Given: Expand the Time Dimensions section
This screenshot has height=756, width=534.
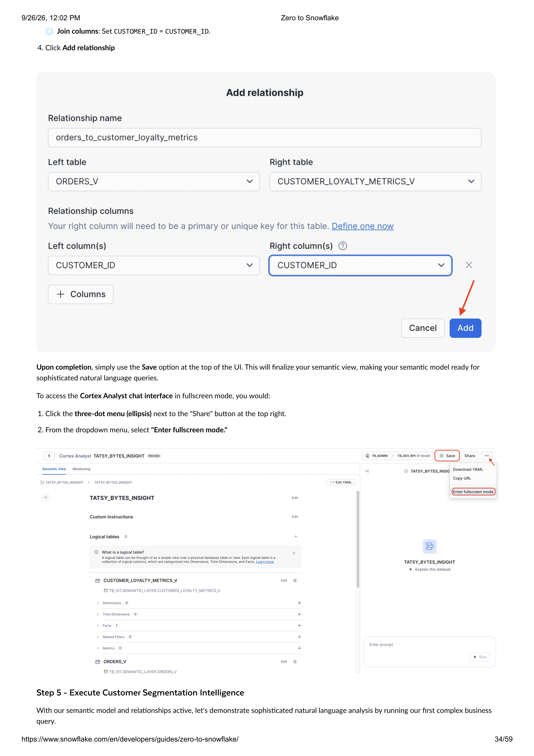Looking at the screenshot, I should coord(98,614).
